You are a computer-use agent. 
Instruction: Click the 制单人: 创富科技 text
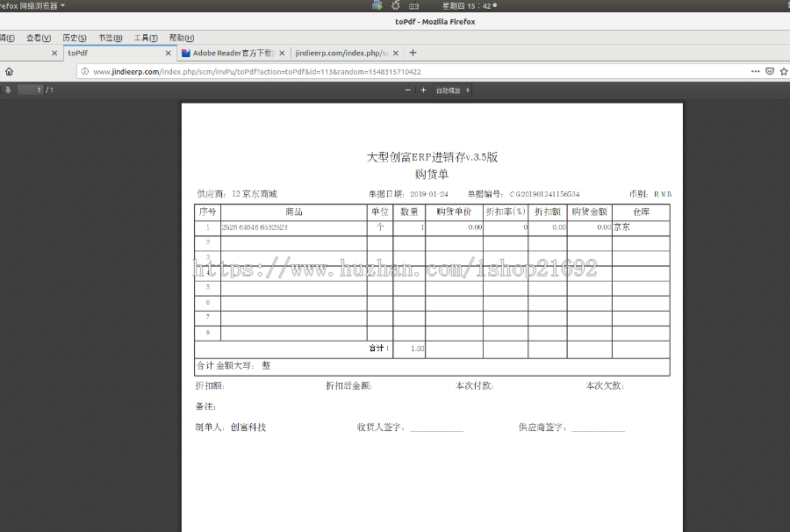230,428
